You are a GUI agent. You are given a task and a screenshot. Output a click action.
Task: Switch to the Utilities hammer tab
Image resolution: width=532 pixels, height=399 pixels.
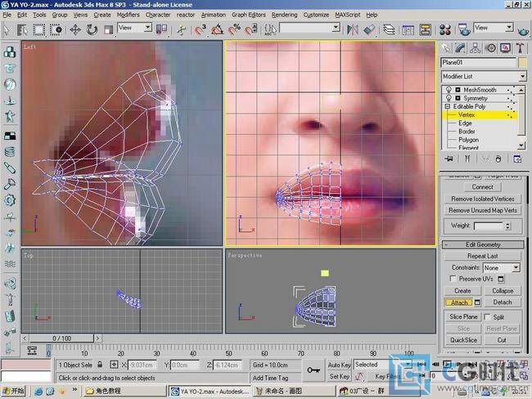[521, 48]
